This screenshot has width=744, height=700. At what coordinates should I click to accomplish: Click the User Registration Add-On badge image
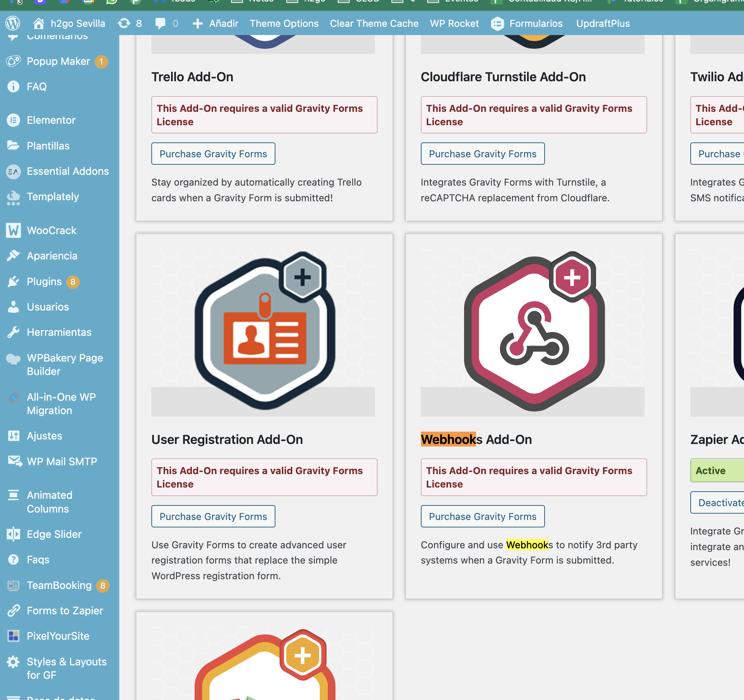click(x=265, y=331)
